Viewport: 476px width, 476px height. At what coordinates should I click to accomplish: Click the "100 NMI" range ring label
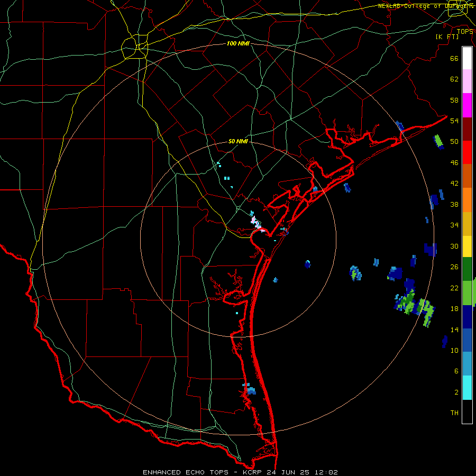click(x=238, y=44)
